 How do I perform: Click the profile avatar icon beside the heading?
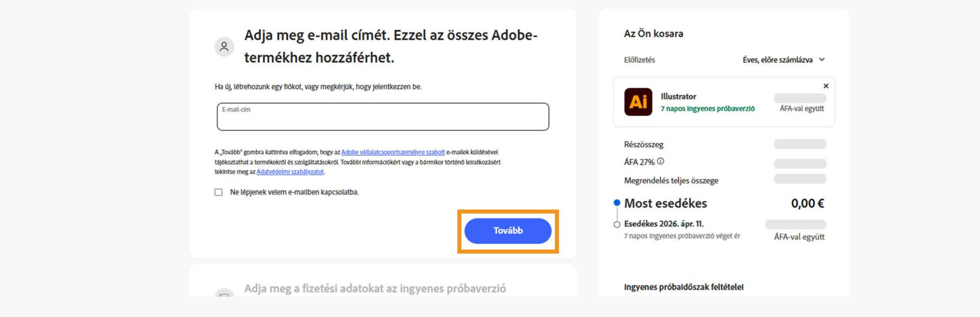point(225,46)
